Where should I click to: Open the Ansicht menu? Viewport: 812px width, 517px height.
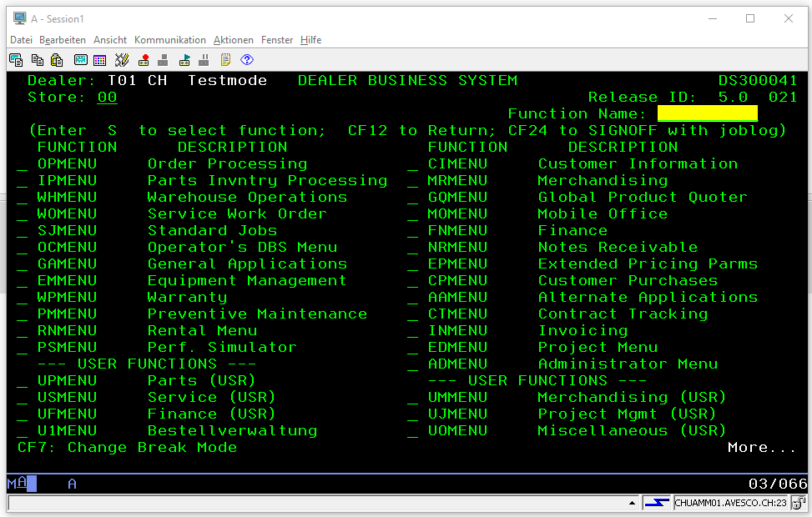click(x=110, y=40)
